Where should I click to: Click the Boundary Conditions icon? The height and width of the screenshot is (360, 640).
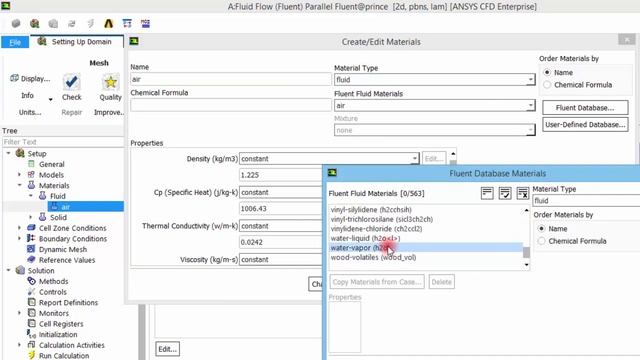pyautogui.click(x=31, y=238)
